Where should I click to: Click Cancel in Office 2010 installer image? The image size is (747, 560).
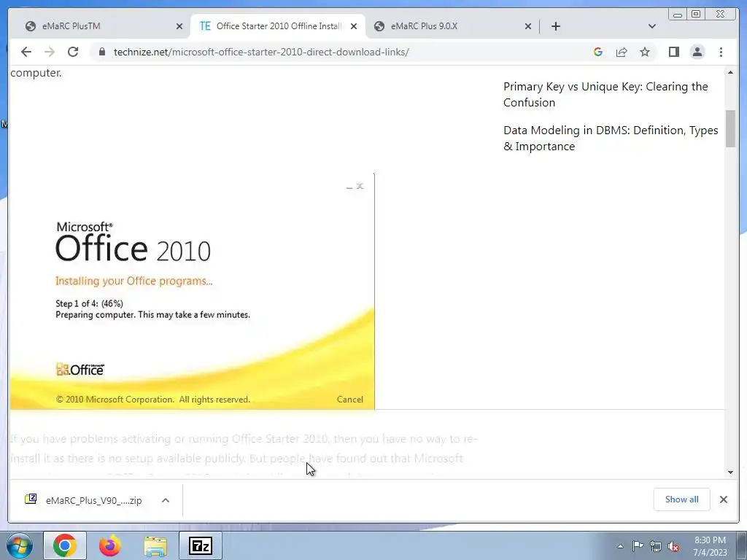[x=349, y=400]
